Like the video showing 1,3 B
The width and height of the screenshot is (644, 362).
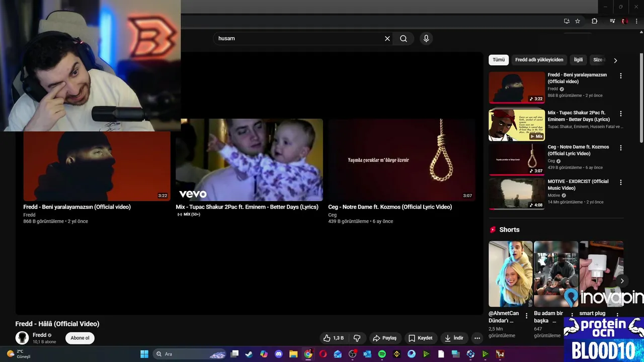pos(334,338)
